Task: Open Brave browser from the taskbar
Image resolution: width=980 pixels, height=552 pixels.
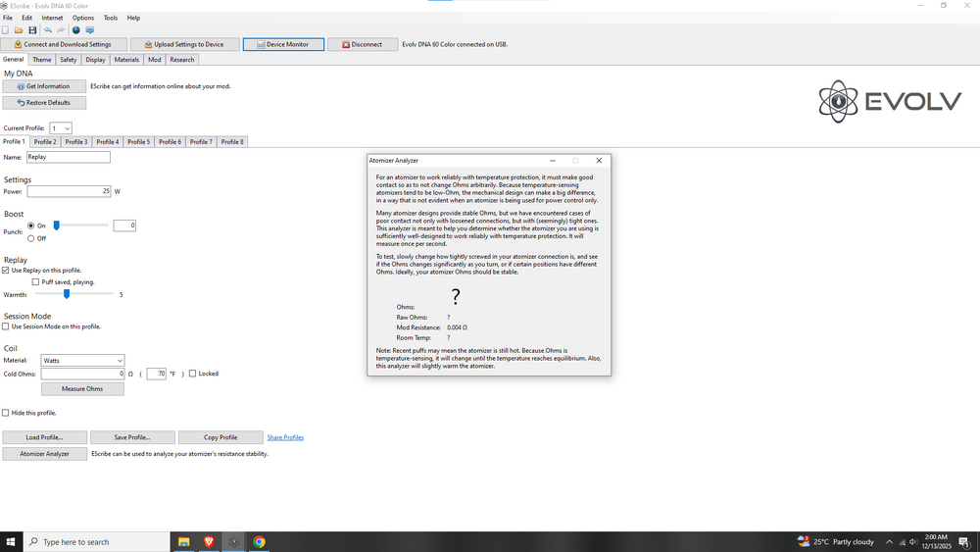Action: coord(209,541)
